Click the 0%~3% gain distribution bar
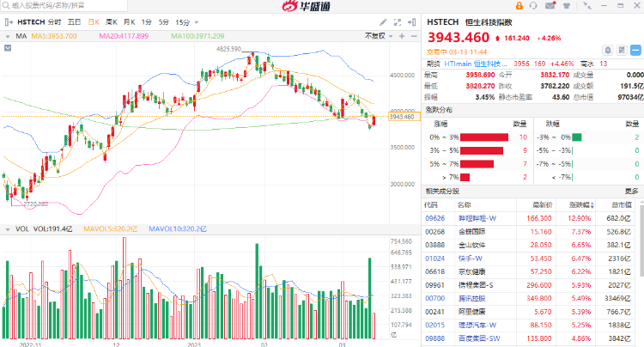 [x=484, y=137]
